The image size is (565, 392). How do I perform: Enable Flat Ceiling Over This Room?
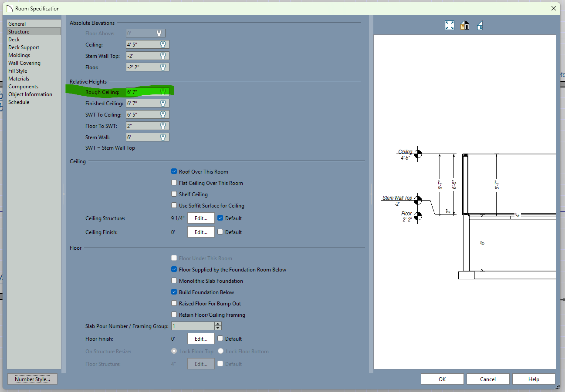click(174, 183)
